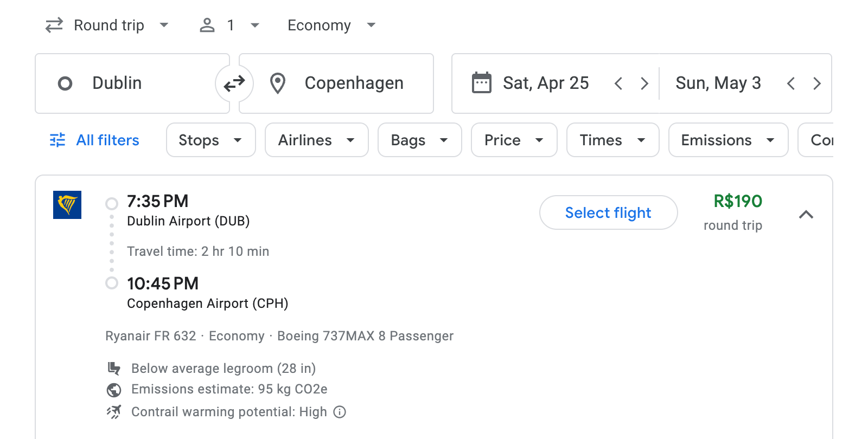Viewport: 868px width, 439px height.
Task: Advance departure date with the right chevron
Action: 644,83
